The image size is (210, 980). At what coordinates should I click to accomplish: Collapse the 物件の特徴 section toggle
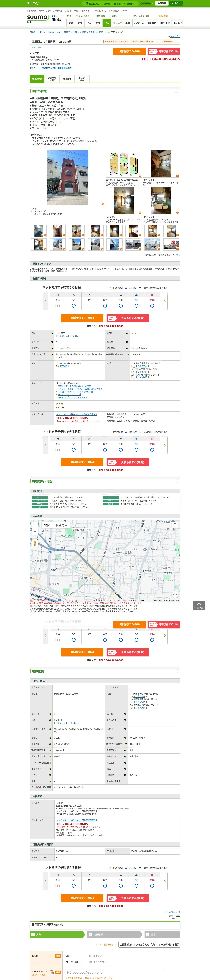coord(176,91)
